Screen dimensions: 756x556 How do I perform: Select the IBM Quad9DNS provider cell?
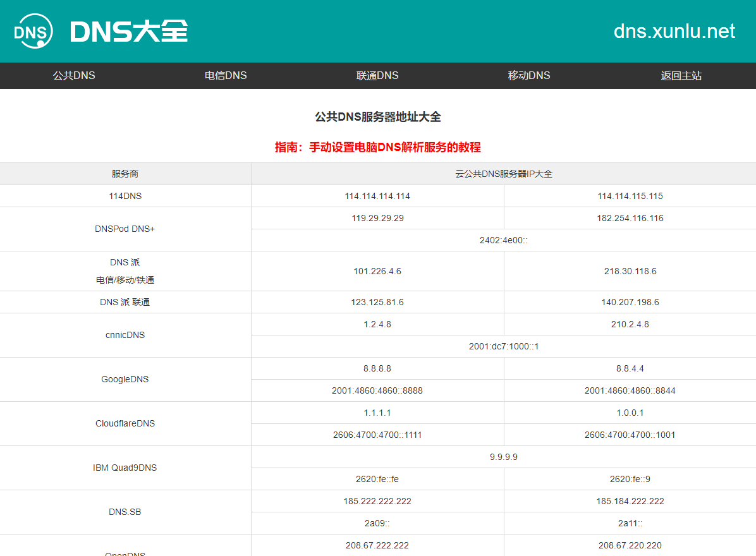pos(125,468)
